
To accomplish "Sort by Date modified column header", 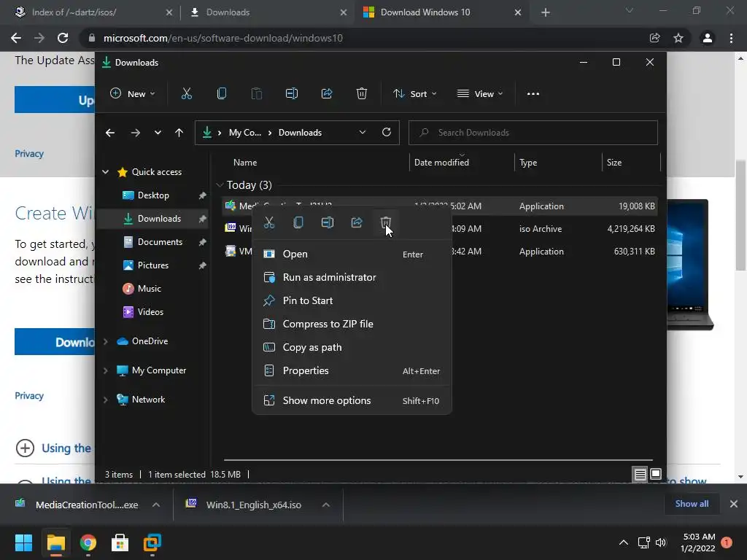I will 441,163.
